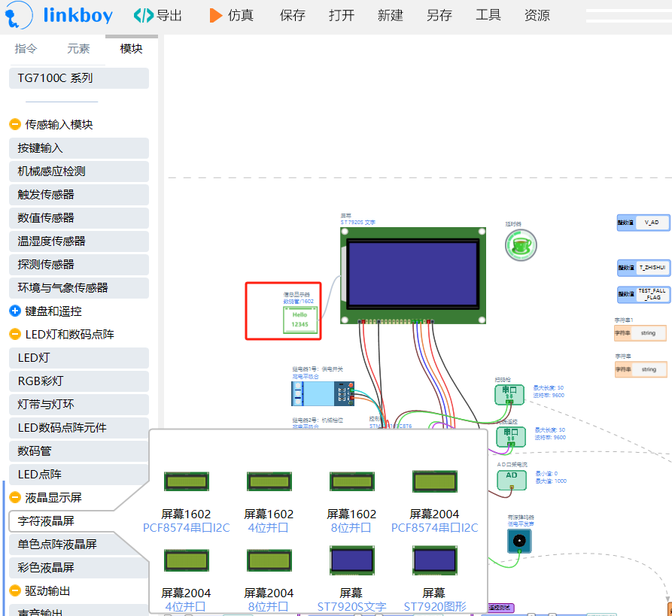Collapse the 液晶显示屏 section
672x616 pixels.
(x=14, y=497)
